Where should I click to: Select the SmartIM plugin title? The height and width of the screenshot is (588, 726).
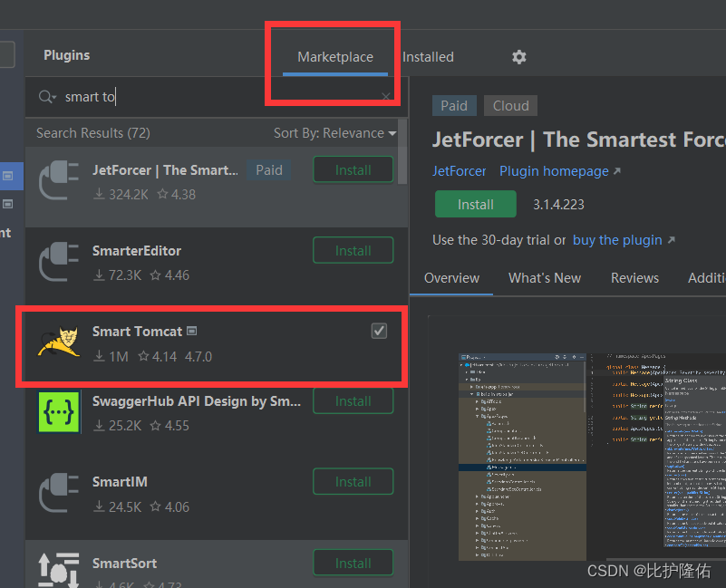tap(120, 482)
